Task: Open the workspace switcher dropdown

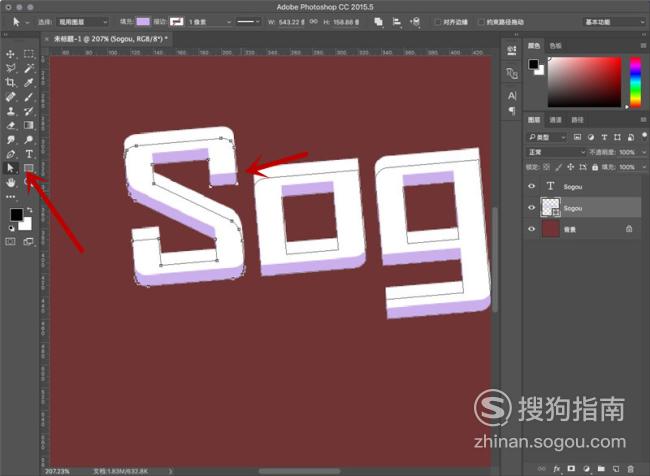Action: pyautogui.click(x=614, y=22)
